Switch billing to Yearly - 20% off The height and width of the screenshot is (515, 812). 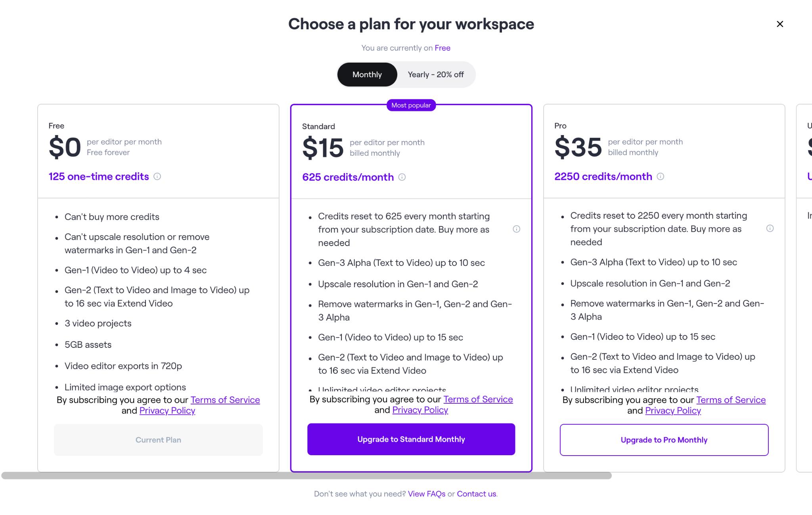point(436,74)
